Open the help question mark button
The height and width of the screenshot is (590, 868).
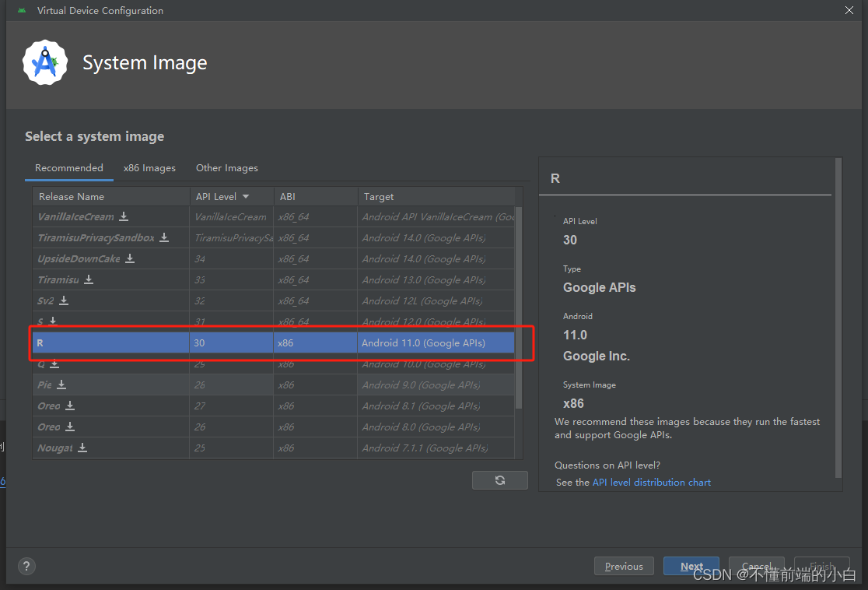(x=26, y=566)
